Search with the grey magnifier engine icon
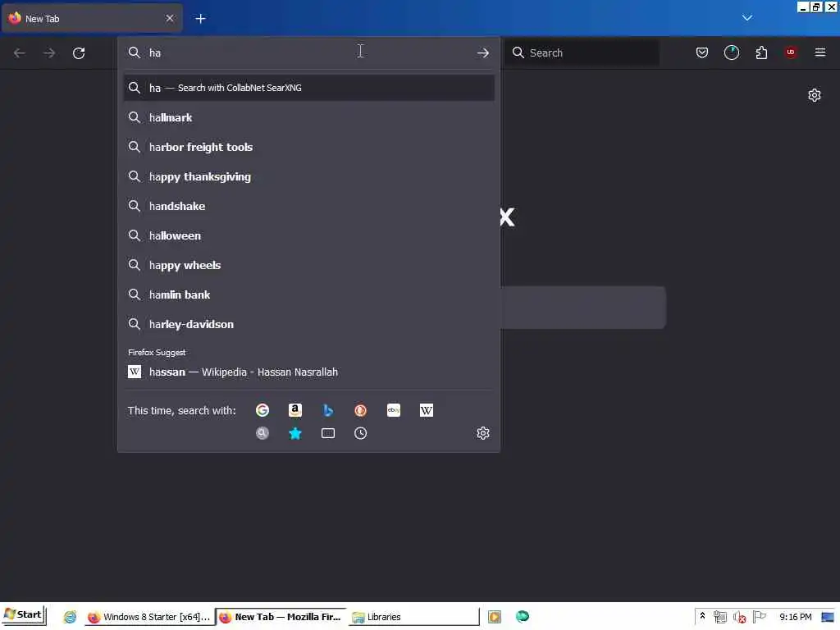Viewport: 840px width, 630px height. (262, 433)
